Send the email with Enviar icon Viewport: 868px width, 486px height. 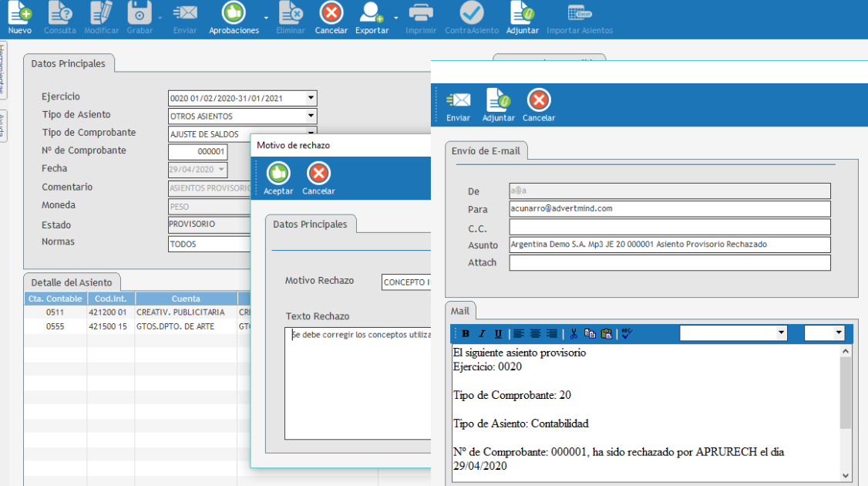tap(458, 101)
